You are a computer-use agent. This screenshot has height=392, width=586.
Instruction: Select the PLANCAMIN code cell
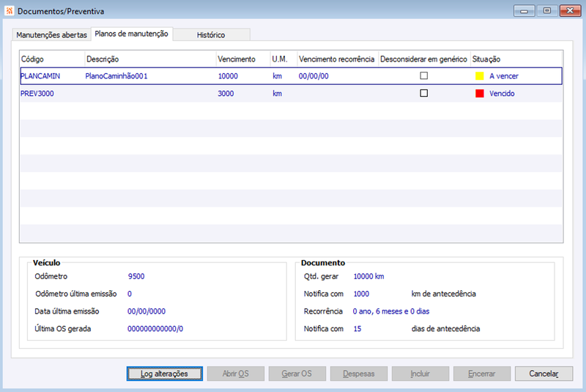point(40,76)
